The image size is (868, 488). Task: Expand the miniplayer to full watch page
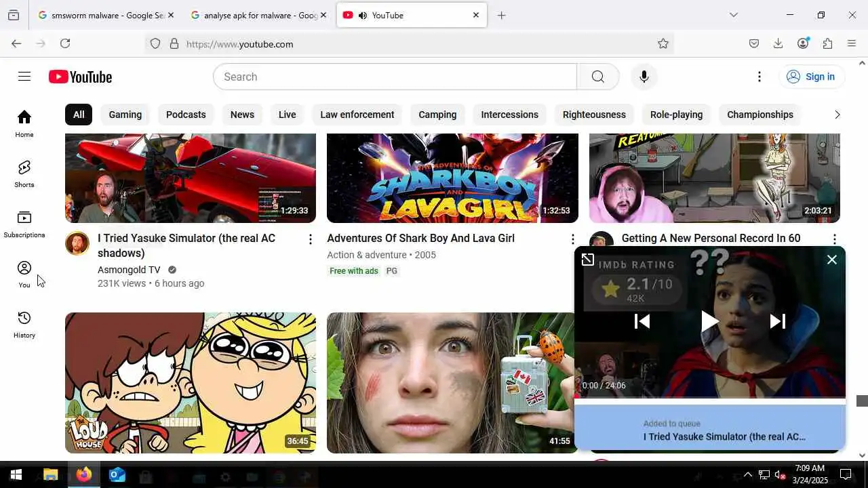point(588,260)
